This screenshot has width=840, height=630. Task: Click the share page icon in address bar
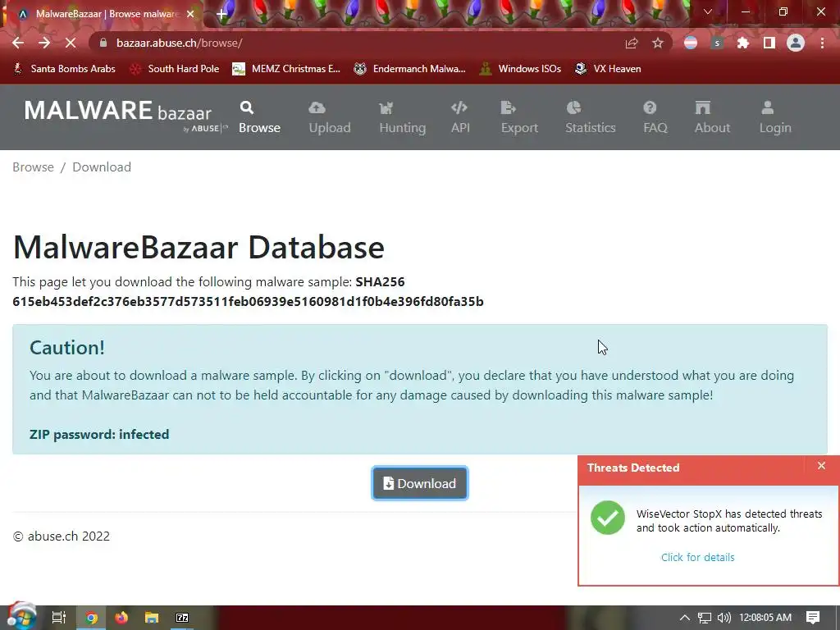point(632,43)
